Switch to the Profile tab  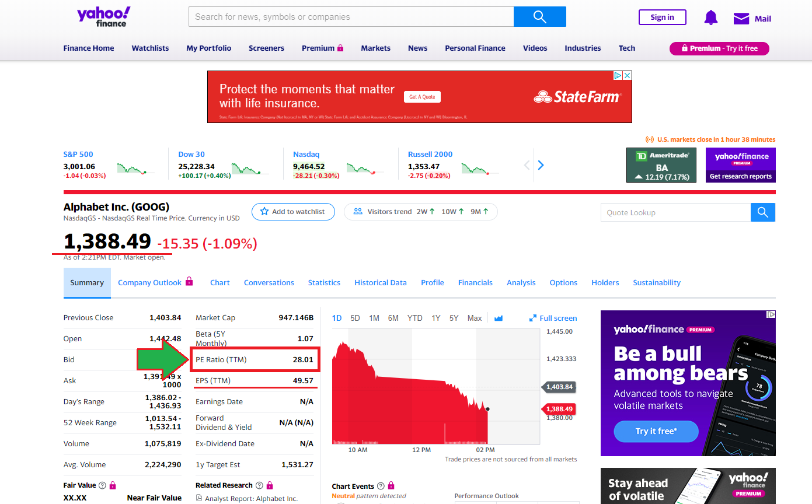[x=433, y=282]
